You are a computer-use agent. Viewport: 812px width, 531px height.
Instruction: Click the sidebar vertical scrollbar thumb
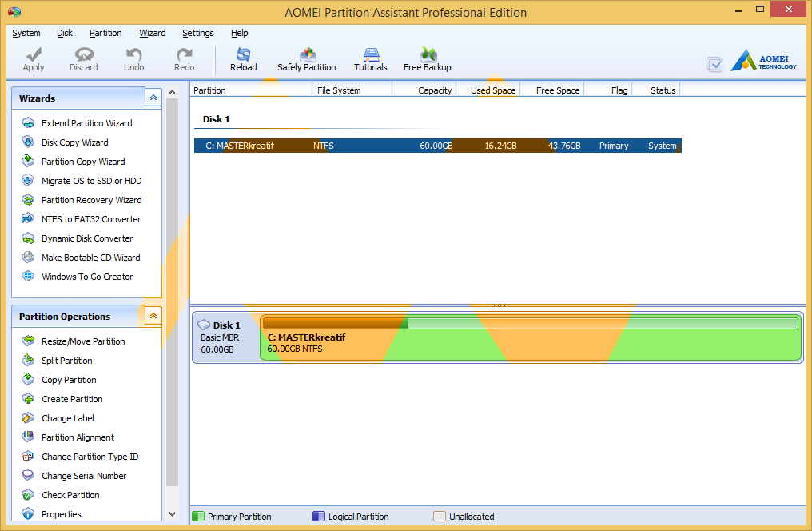[x=173, y=293]
